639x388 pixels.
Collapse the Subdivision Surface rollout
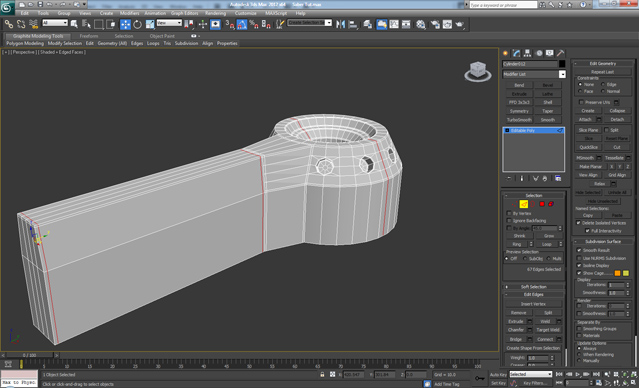point(603,241)
